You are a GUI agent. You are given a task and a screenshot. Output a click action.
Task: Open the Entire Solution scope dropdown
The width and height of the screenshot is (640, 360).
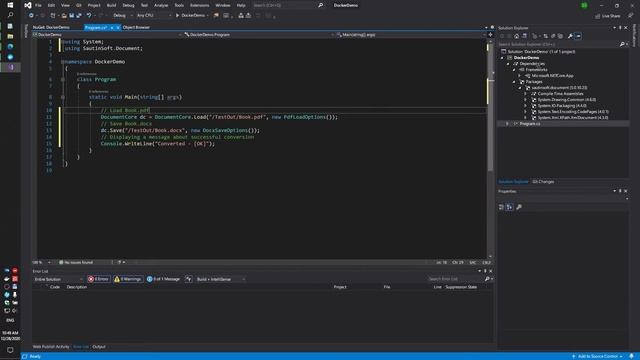pos(58,279)
